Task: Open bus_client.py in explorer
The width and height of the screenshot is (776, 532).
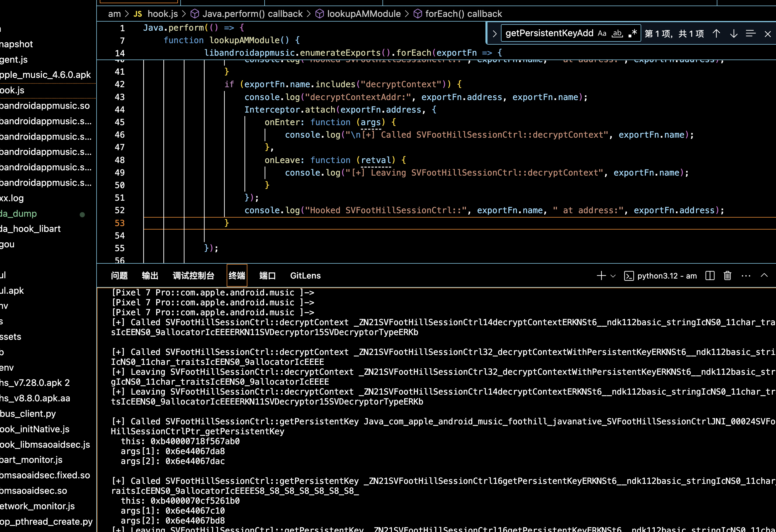Action: 28,414
